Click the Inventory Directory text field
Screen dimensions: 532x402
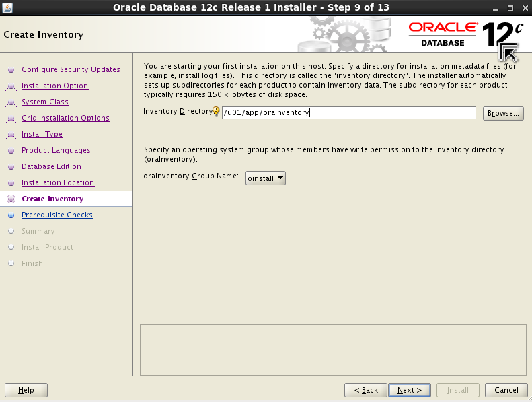(349, 113)
